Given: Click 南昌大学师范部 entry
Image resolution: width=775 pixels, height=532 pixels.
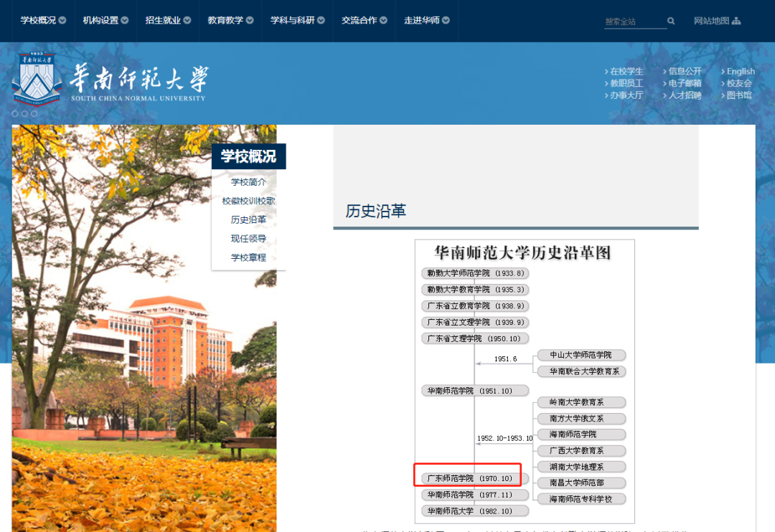Looking at the screenshot, I should 581,483.
